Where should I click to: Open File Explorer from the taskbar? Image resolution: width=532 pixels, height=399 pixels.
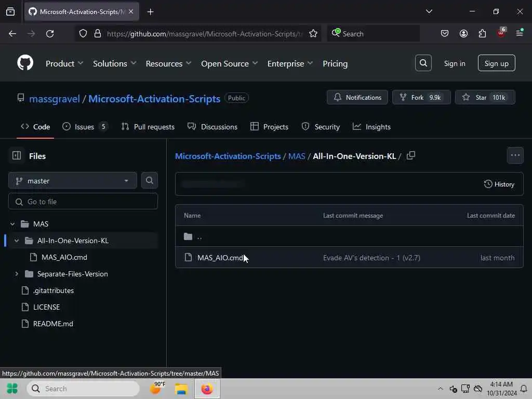181,389
